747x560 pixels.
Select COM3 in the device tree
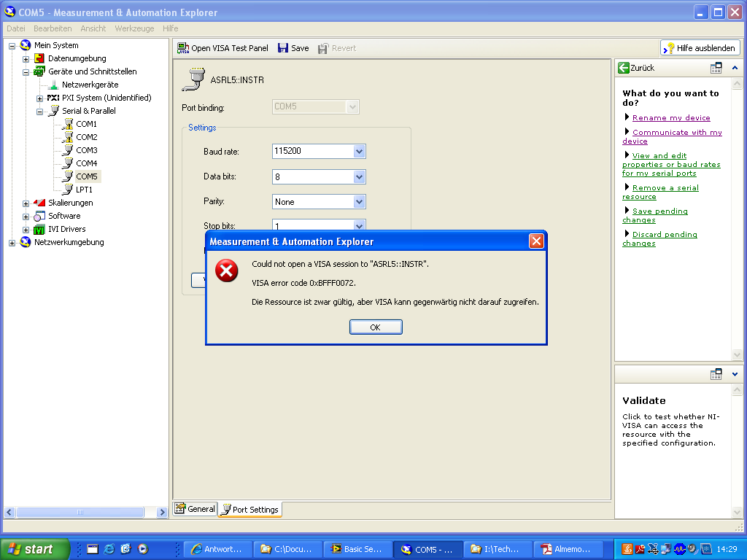pyautogui.click(x=86, y=150)
